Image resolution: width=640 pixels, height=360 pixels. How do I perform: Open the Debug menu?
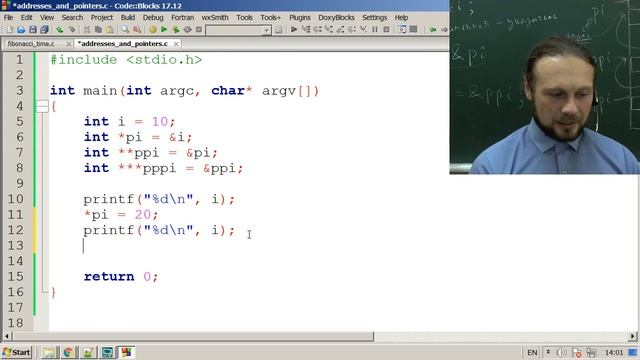(x=153, y=18)
